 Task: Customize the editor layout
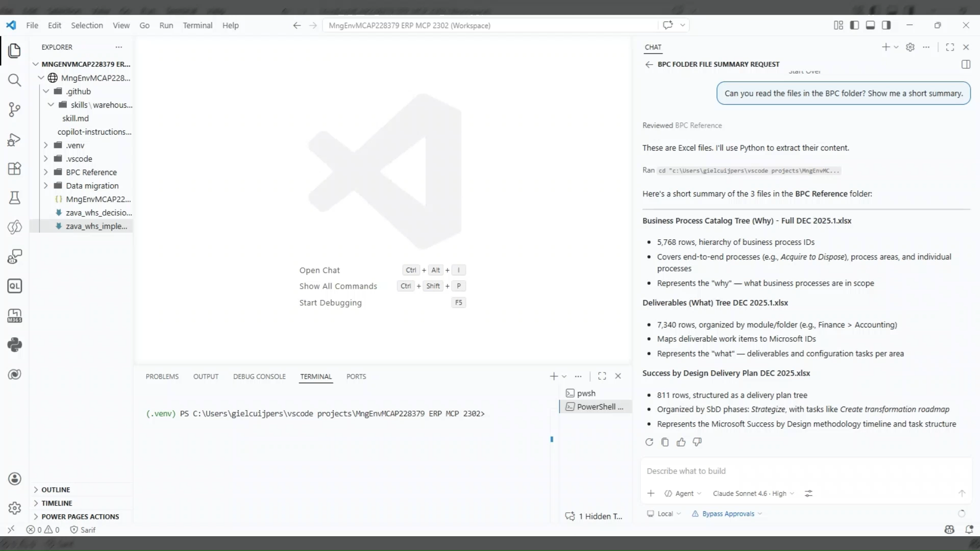click(x=838, y=26)
